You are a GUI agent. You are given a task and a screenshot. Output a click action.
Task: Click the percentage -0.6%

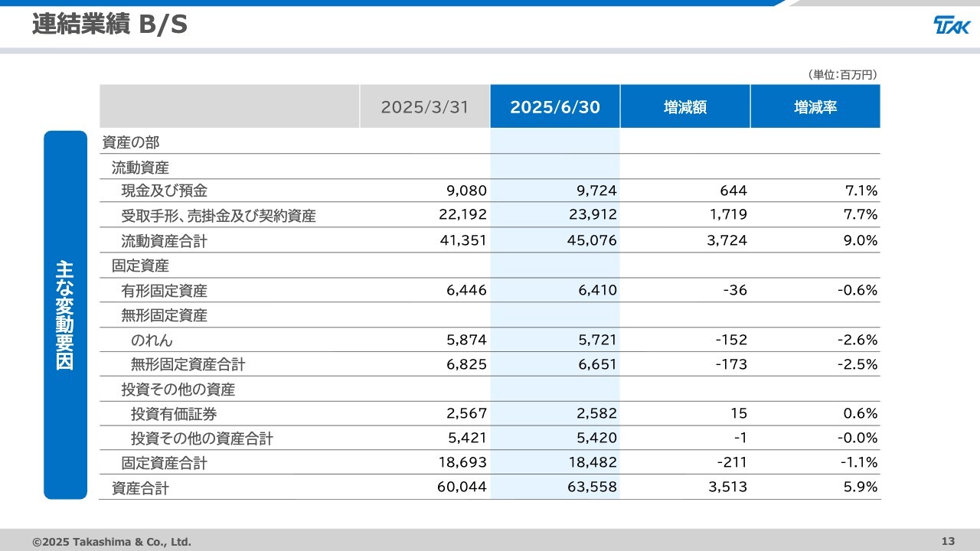point(857,291)
